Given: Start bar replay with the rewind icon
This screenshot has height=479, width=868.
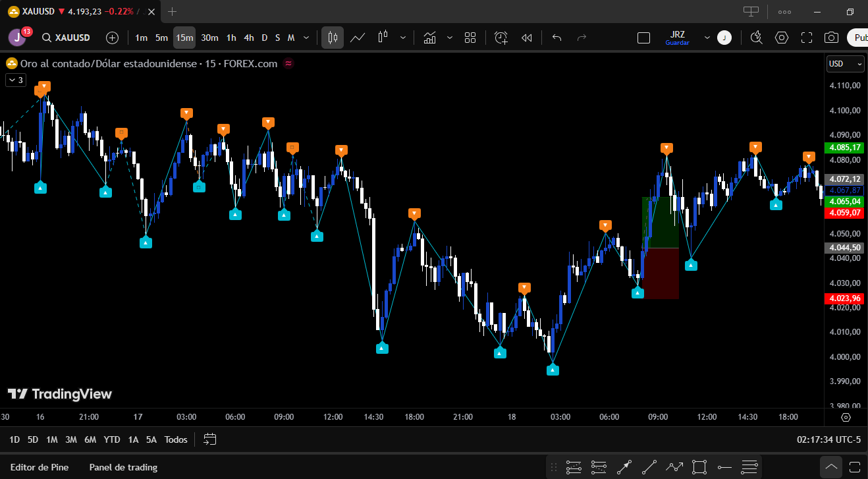Looking at the screenshot, I should click(x=526, y=38).
